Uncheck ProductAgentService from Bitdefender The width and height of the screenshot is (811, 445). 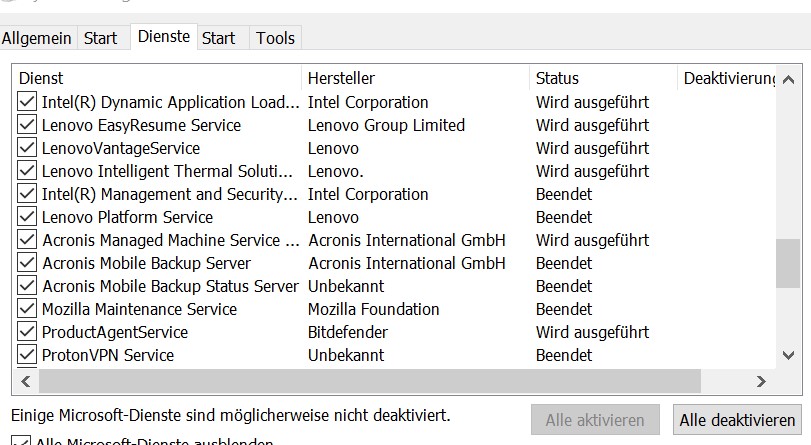(x=26, y=332)
